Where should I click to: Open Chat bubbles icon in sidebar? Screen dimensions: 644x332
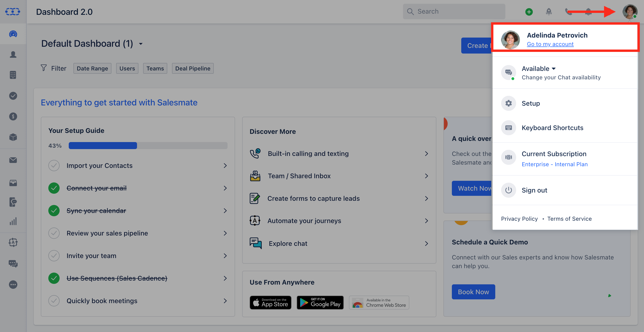click(x=13, y=263)
